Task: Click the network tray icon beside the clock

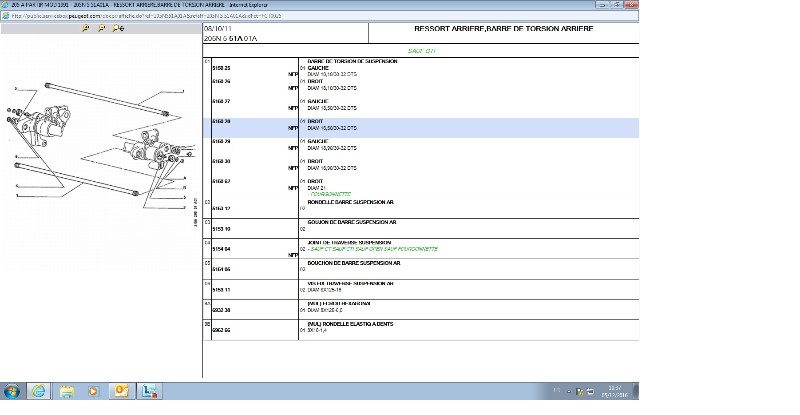Action: tap(590, 392)
